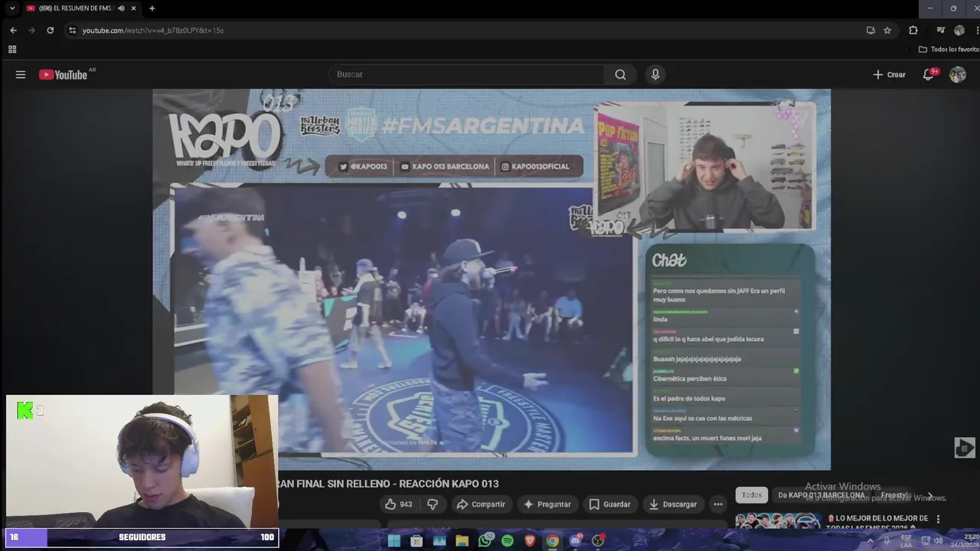Go forward with the browser arrow
Viewport: 980px width, 551px height.
click(31, 30)
